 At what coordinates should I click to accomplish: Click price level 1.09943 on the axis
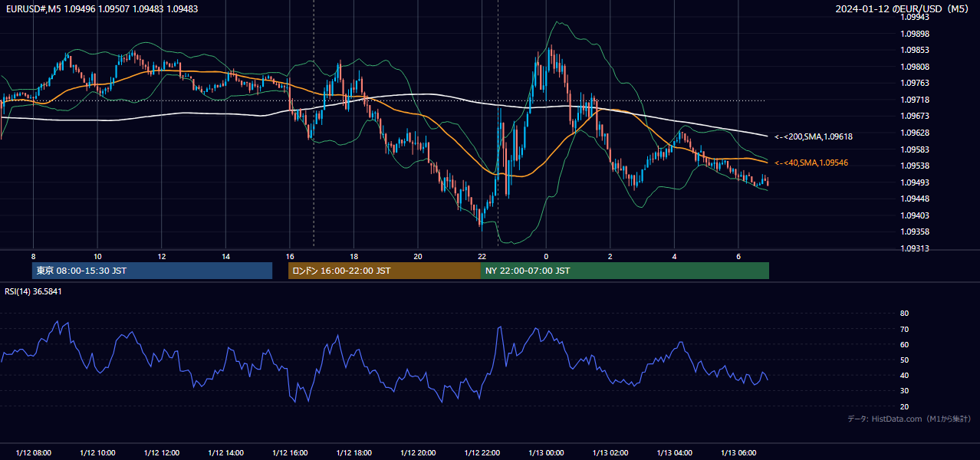click(x=916, y=17)
